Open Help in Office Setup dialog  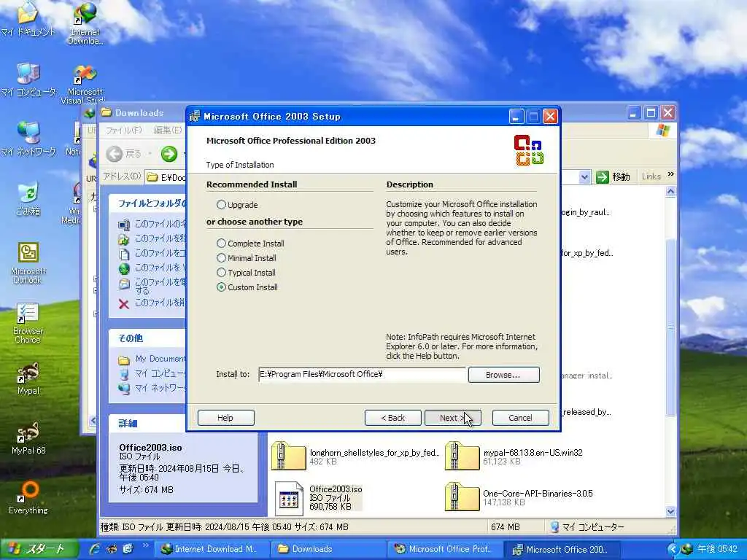pos(226,418)
